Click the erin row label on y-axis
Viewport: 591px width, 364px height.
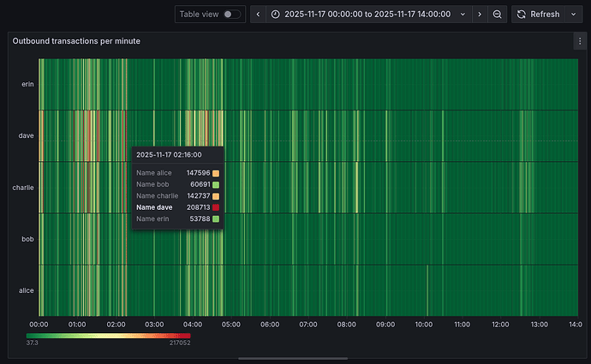[x=26, y=84]
